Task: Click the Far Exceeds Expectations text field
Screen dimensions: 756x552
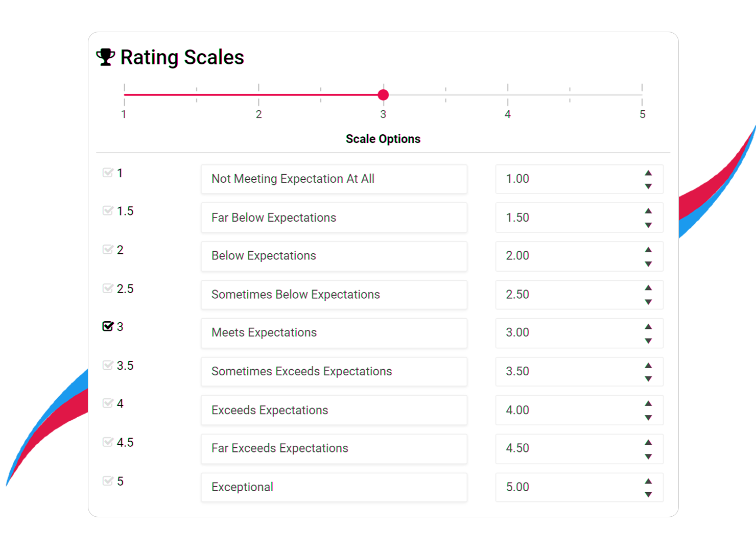Action: tap(334, 448)
